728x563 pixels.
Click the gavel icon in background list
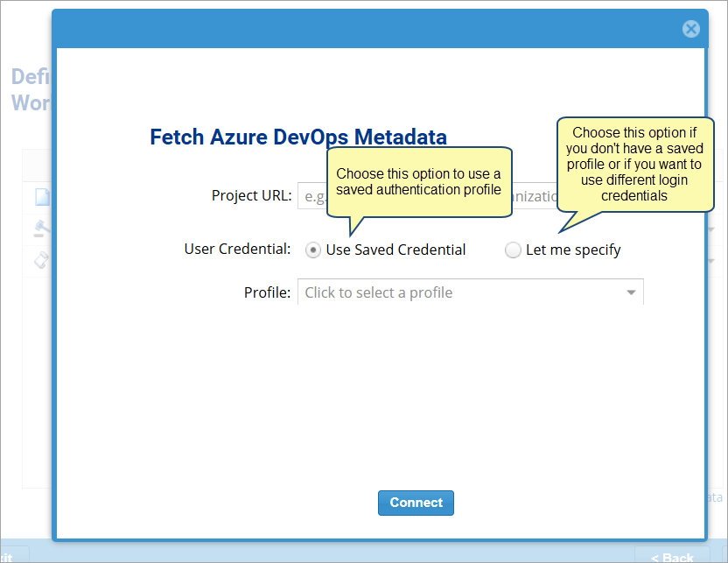42,229
